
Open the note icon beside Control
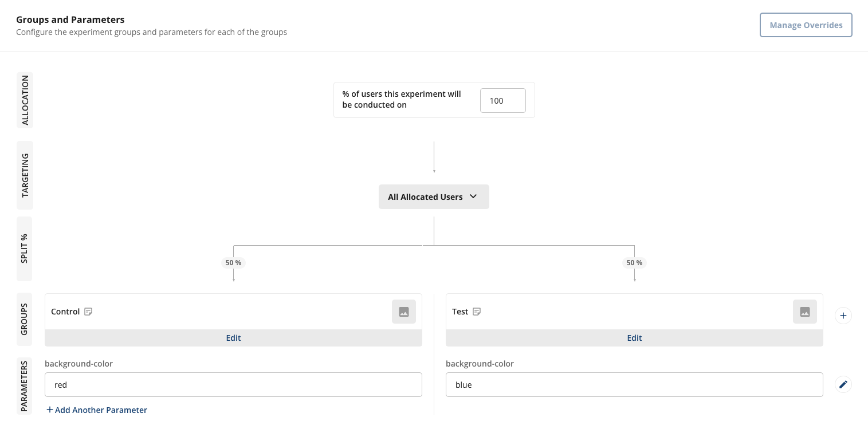click(x=88, y=312)
